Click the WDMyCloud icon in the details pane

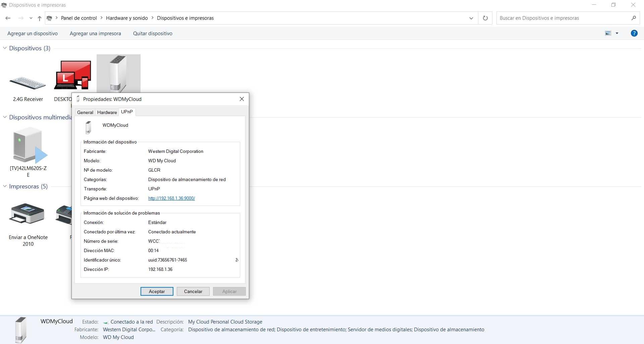(20, 330)
